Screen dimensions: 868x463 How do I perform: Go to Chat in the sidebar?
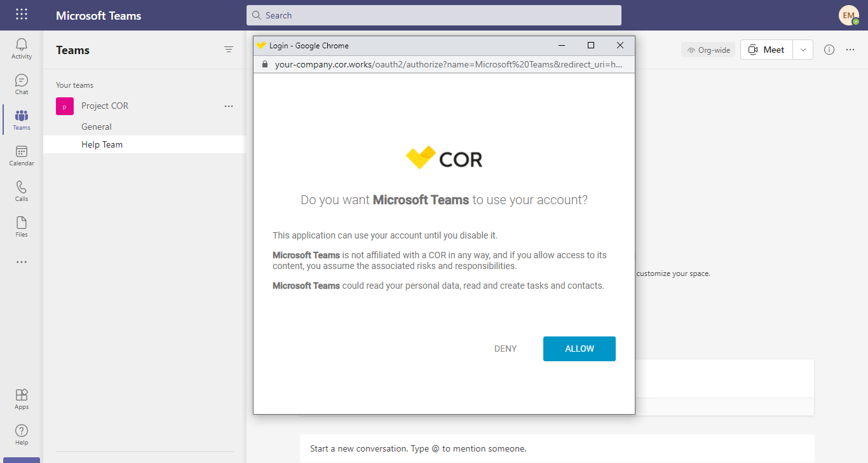[22, 84]
